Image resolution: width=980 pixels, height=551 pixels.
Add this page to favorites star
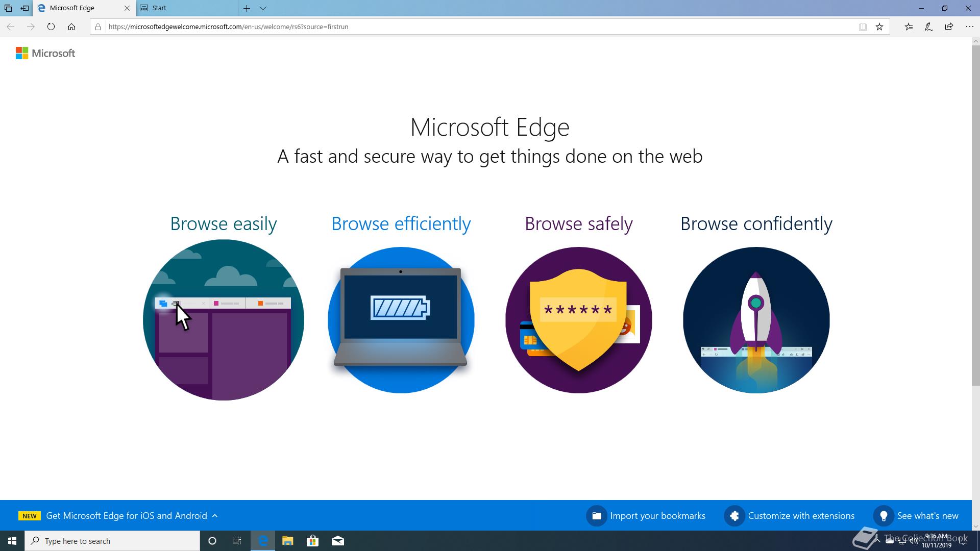point(879,27)
